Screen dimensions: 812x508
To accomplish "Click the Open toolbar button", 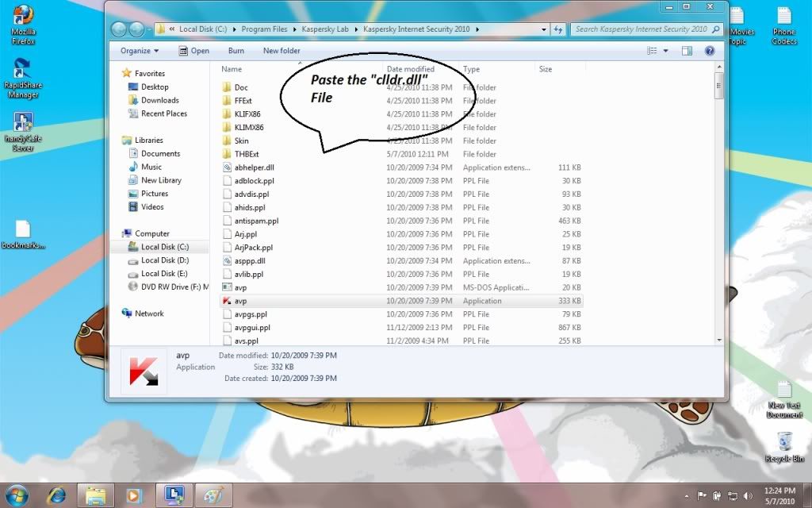I will coord(193,50).
